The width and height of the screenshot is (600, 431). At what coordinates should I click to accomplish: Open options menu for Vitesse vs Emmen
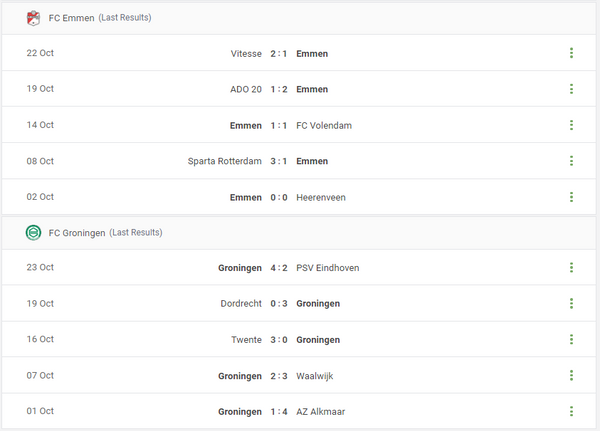click(x=571, y=53)
